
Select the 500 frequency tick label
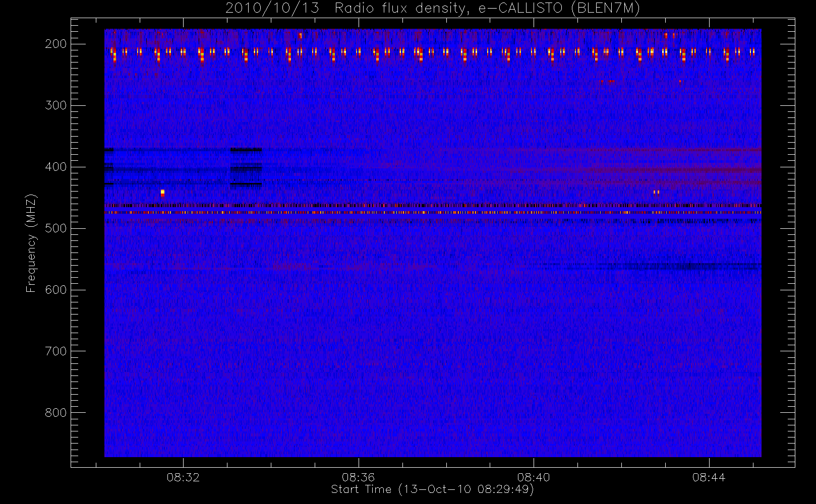pos(56,228)
